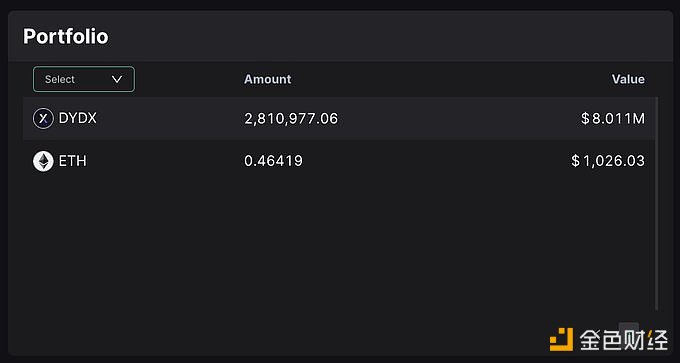Sort by the Amount column header
The image size is (680, 363).
point(268,79)
